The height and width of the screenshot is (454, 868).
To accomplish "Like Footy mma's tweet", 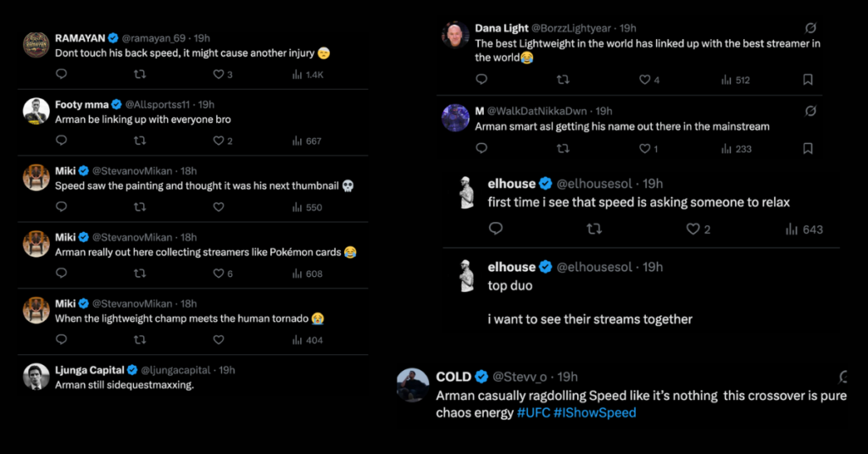I will (219, 141).
